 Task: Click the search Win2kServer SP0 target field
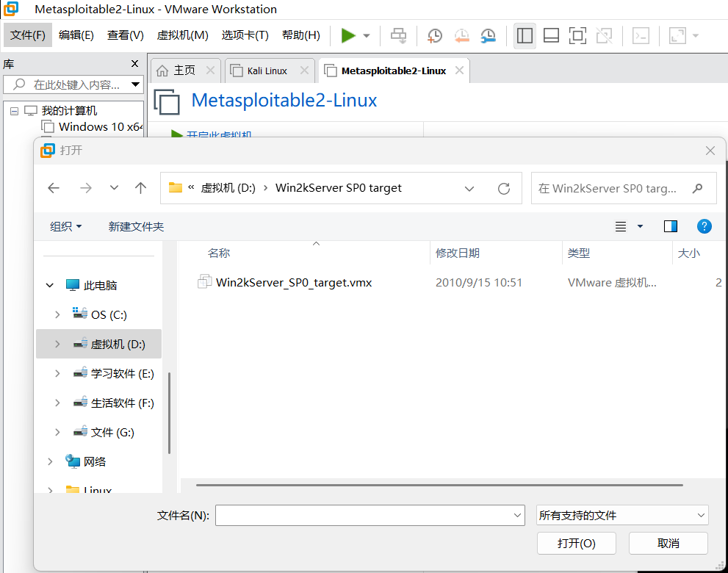[x=624, y=189]
